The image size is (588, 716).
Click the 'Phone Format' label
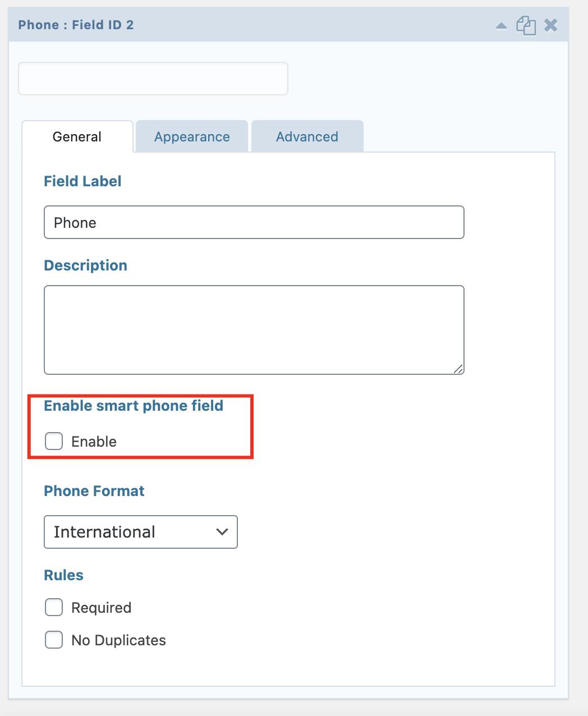tap(94, 491)
